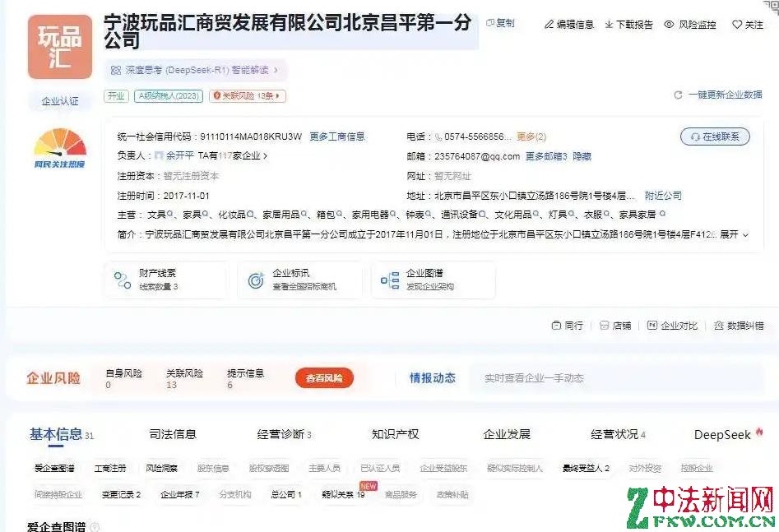The width and height of the screenshot is (779, 532).
Task: Show more phone numbers via 更多(2)
Action: (531, 136)
